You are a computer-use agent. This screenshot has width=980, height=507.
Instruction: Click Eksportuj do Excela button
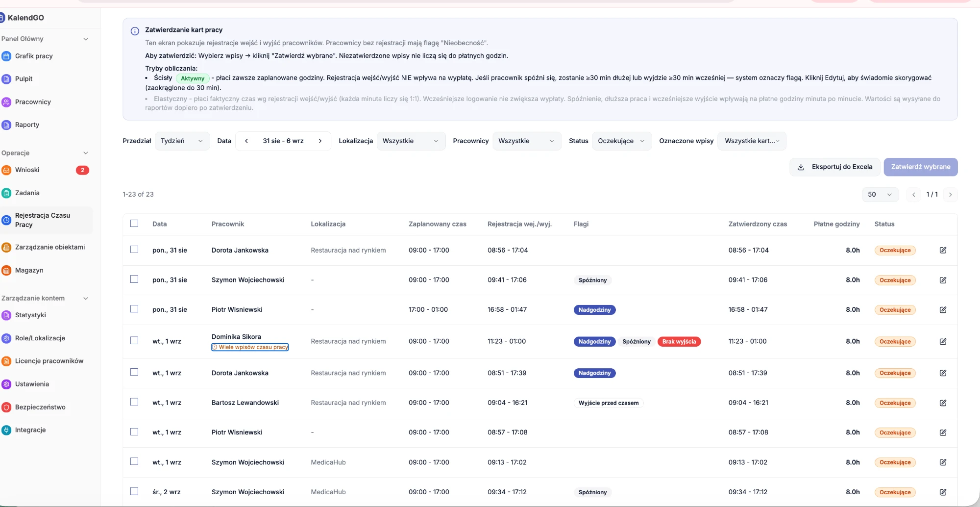(x=834, y=167)
